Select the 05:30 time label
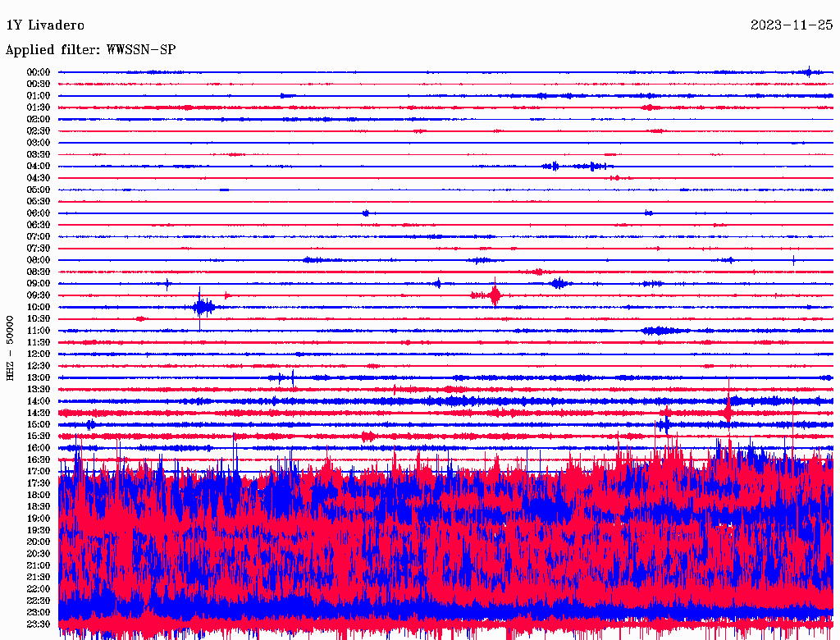The height and width of the screenshot is (640, 840). (38, 201)
